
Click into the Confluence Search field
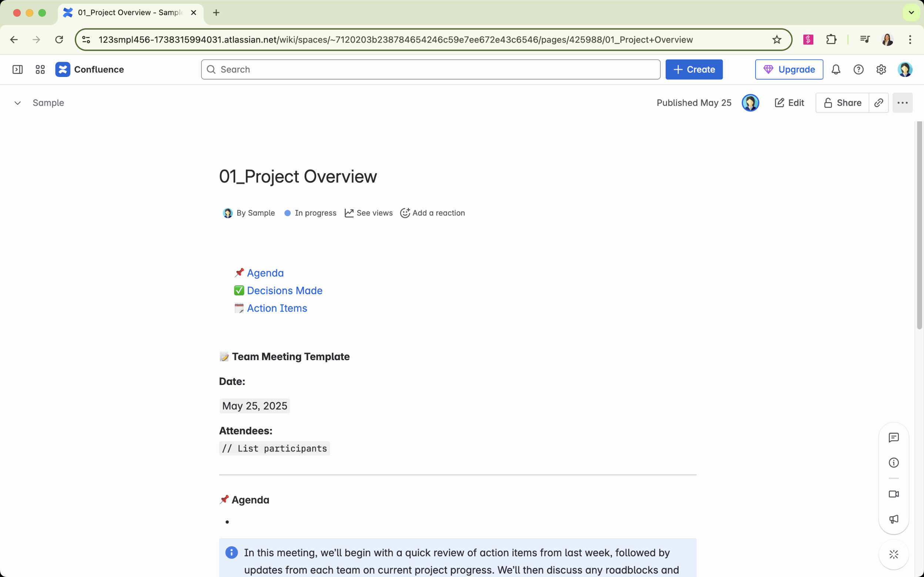(x=431, y=70)
